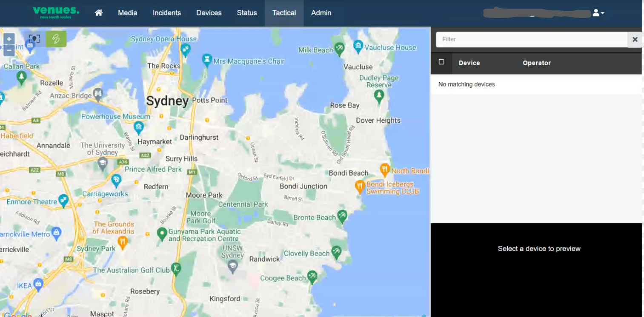Click the 'No matching devices' message
Viewport: 644px width, 317px height.
(x=467, y=84)
